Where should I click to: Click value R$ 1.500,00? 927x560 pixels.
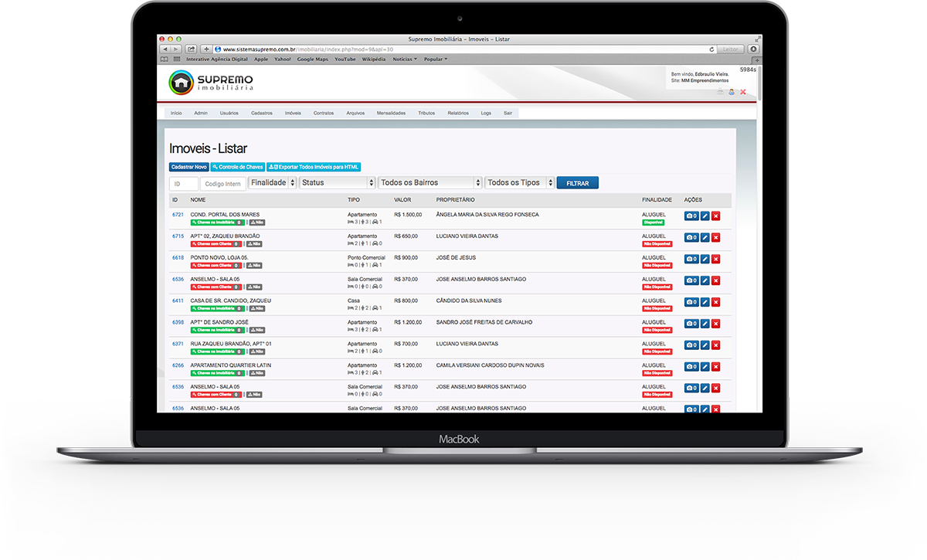(408, 215)
